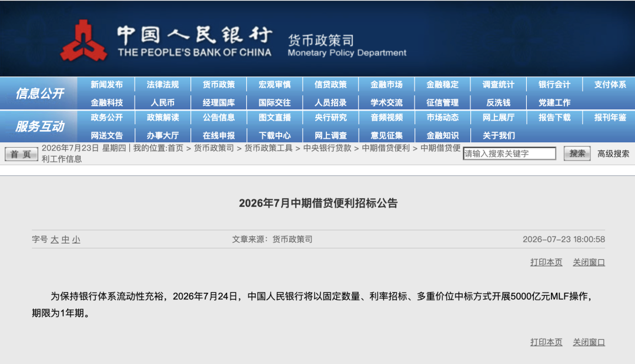The image size is (635, 364).
Task: Select 国际交往 in navigation
Action: pos(275,102)
